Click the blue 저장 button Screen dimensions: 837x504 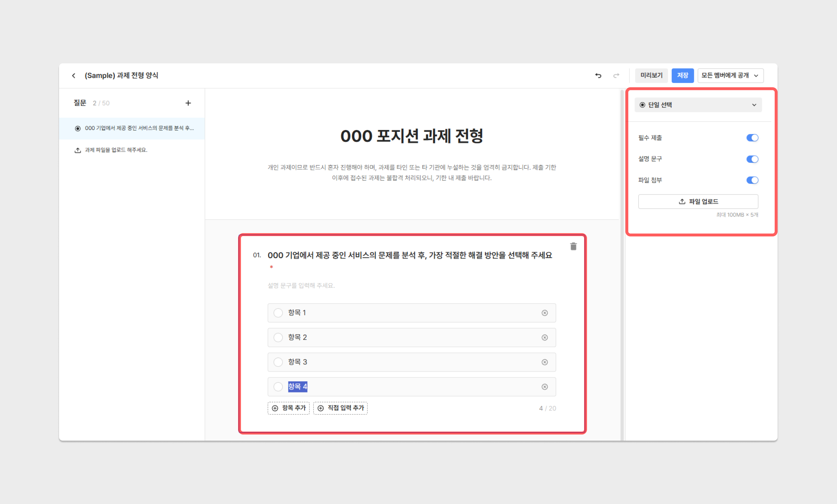point(682,76)
